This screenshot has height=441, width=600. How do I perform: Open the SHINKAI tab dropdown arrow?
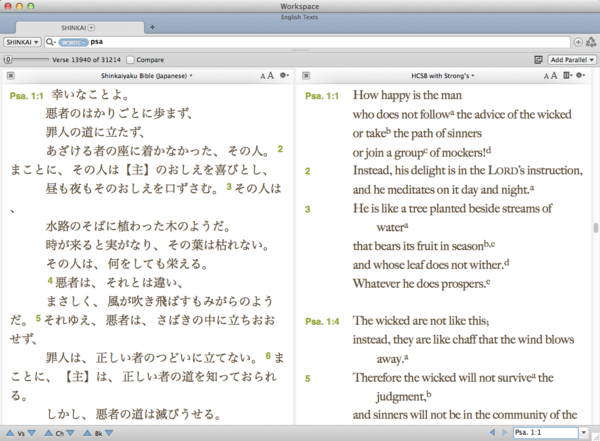point(91,28)
